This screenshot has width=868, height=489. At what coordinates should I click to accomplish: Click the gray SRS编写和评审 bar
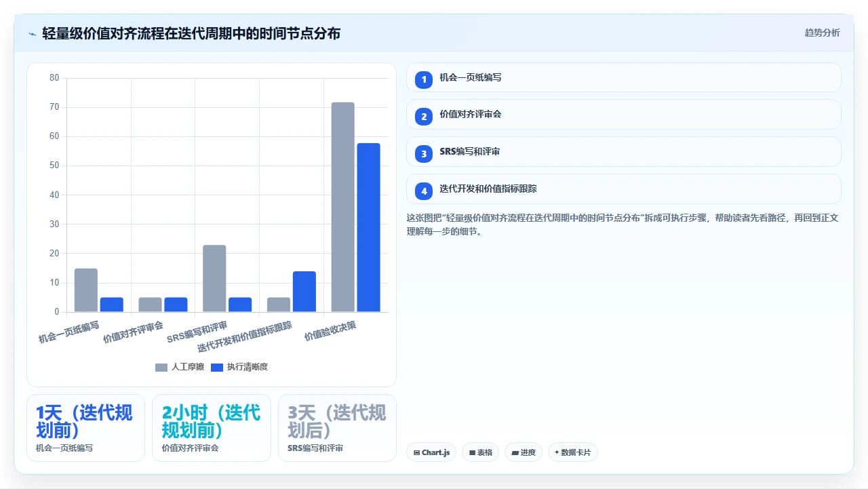(x=214, y=279)
